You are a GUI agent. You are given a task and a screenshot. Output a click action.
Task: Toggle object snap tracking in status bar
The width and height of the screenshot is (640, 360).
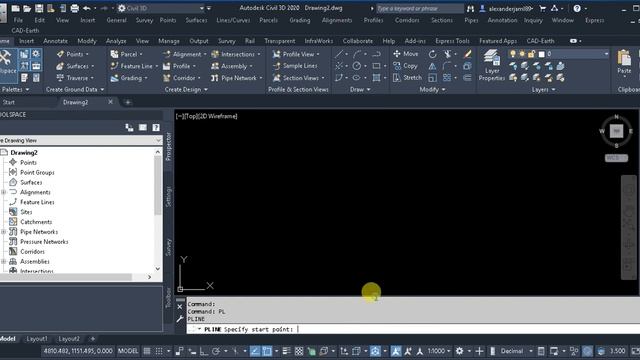[255, 351]
